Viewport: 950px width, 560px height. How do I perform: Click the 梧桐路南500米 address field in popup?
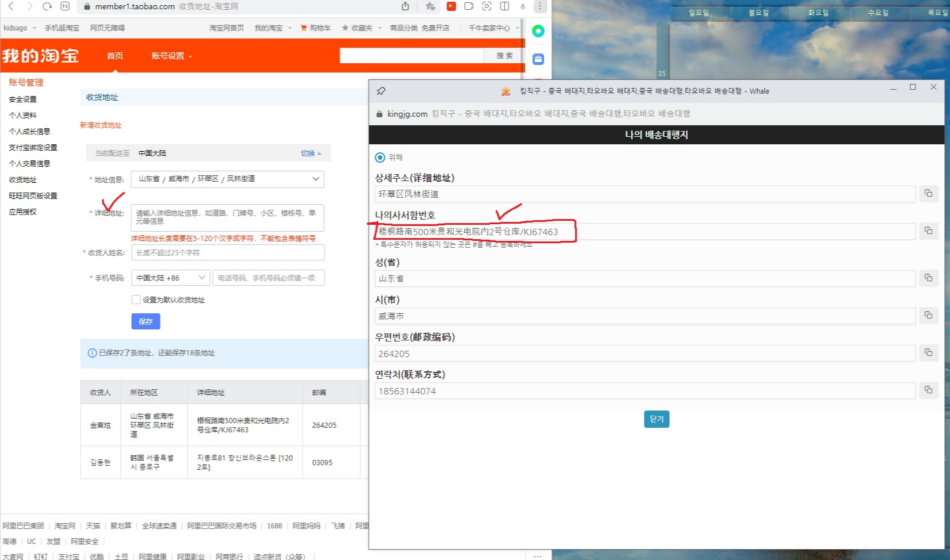645,232
